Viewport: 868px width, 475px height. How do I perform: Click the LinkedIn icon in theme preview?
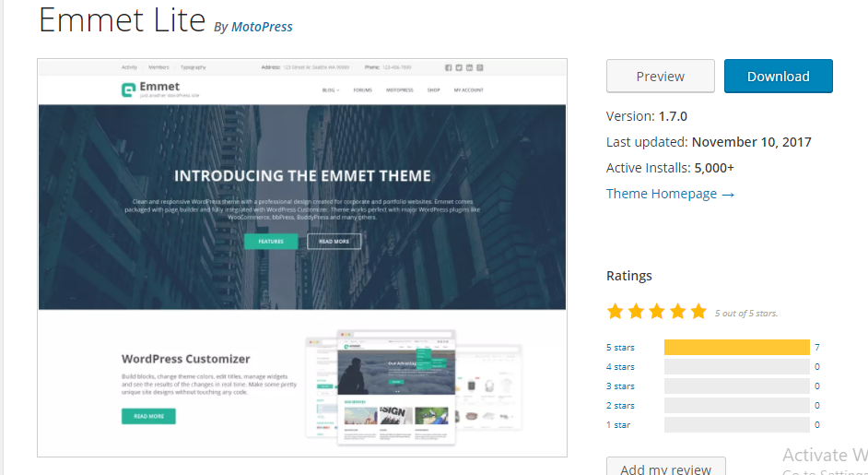(469, 67)
